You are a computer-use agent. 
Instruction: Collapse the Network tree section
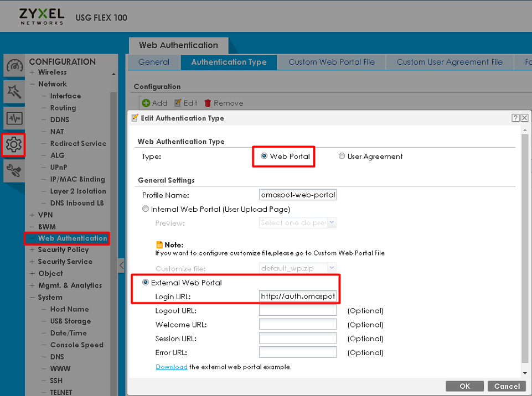click(x=32, y=84)
